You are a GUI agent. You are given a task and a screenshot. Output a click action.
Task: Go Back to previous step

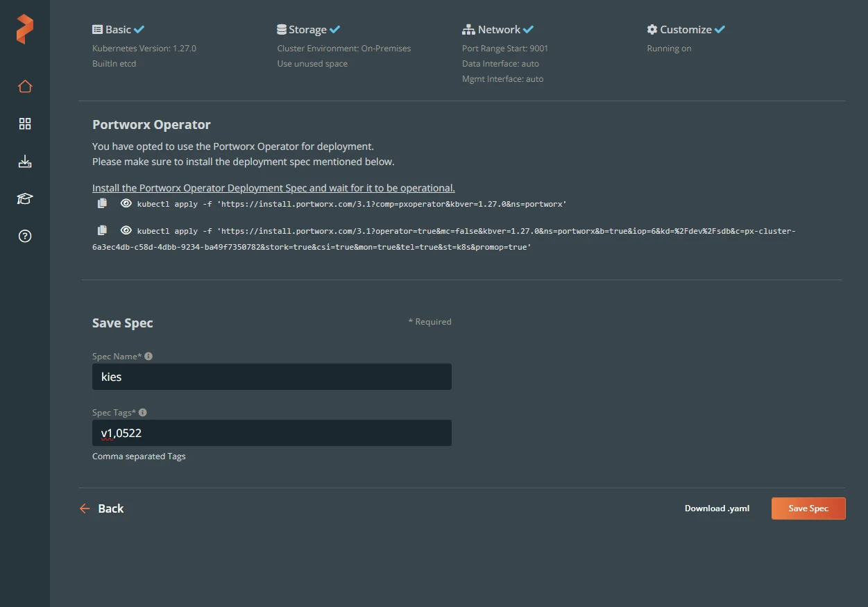[101, 508]
